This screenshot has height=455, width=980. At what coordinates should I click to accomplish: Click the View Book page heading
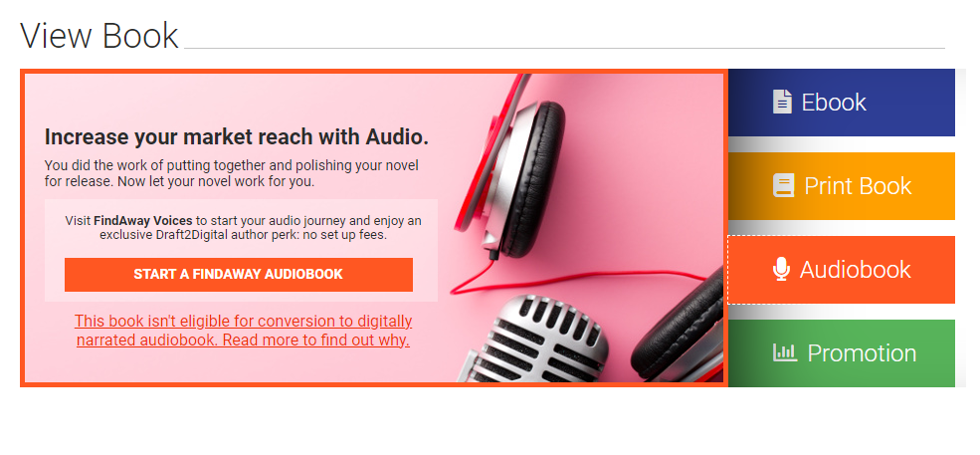click(x=99, y=36)
